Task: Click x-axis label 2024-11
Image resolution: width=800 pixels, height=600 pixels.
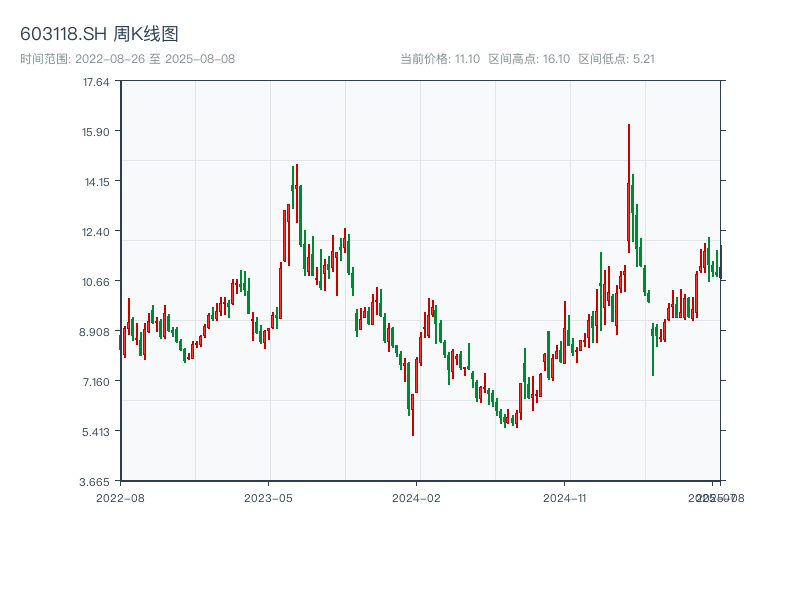Action: 564,498
